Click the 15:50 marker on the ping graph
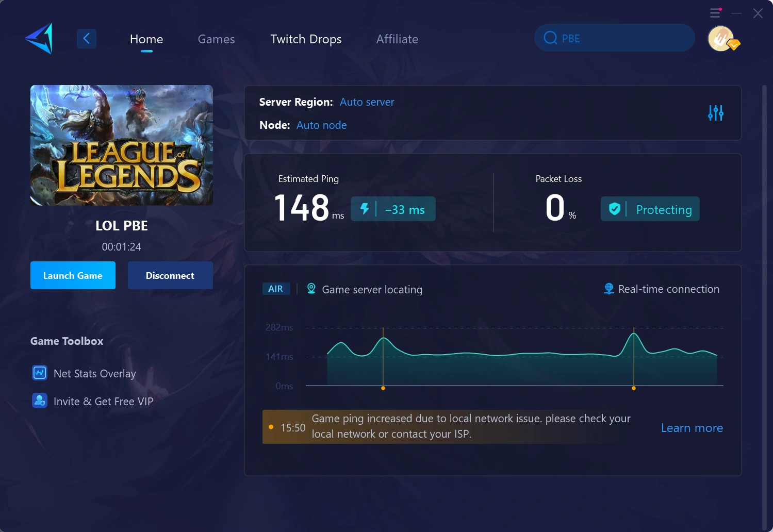 pos(292,427)
